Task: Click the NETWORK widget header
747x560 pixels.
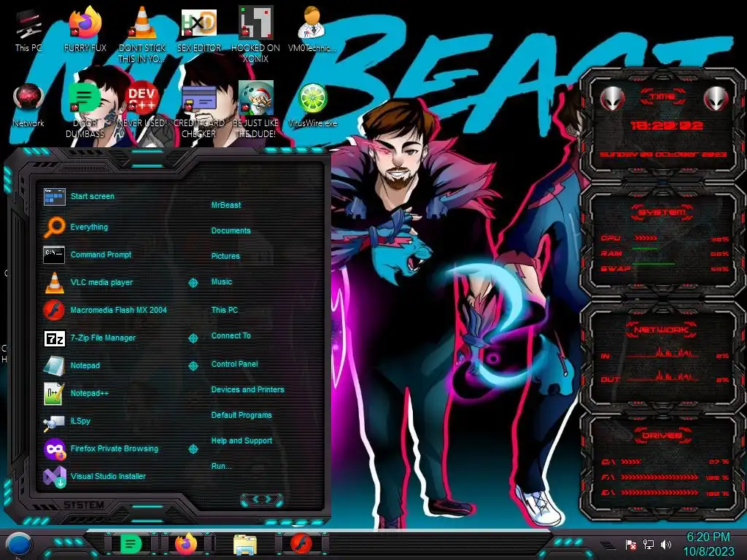Action: pos(662,329)
